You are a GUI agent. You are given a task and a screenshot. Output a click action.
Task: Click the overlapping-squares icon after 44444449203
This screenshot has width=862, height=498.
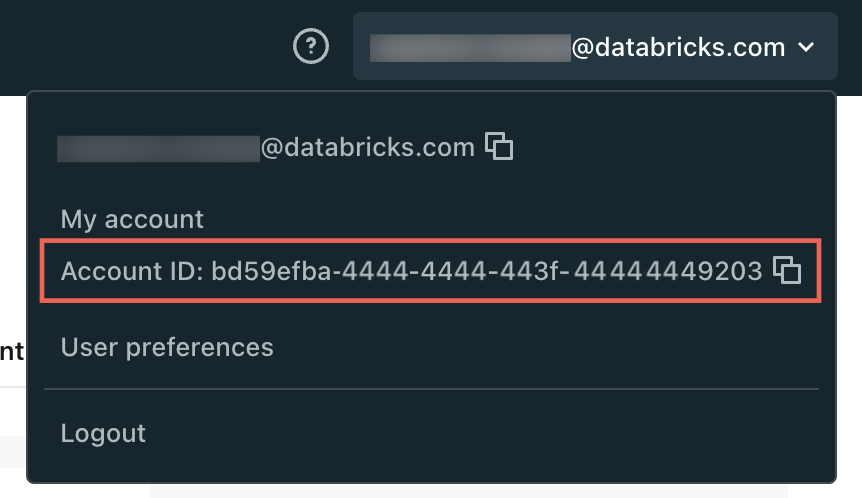(787, 270)
